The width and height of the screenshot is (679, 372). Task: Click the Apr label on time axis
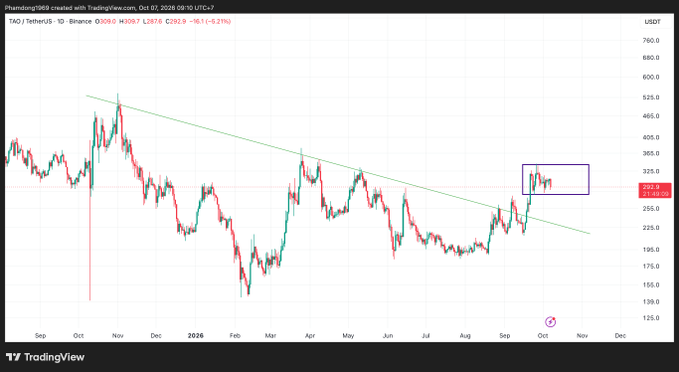(310, 336)
